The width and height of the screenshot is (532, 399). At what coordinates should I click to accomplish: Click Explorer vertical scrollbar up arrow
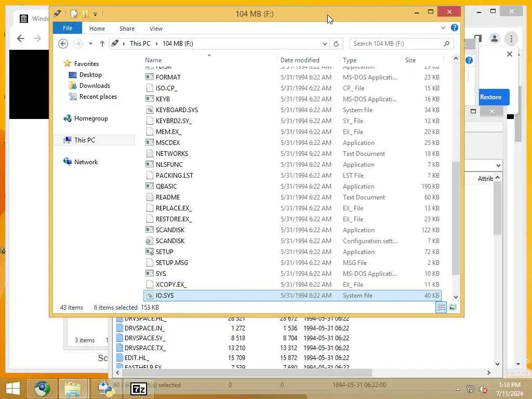[456, 59]
